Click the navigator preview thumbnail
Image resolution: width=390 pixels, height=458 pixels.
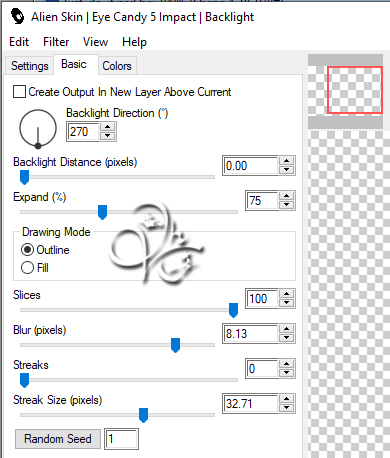pyautogui.click(x=345, y=91)
